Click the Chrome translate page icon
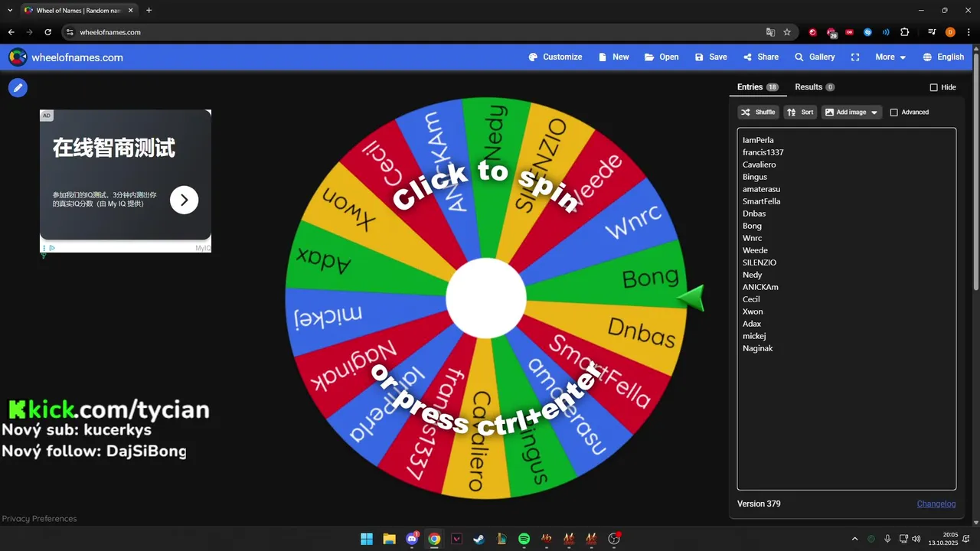This screenshot has height=551, width=980. pyautogui.click(x=770, y=32)
